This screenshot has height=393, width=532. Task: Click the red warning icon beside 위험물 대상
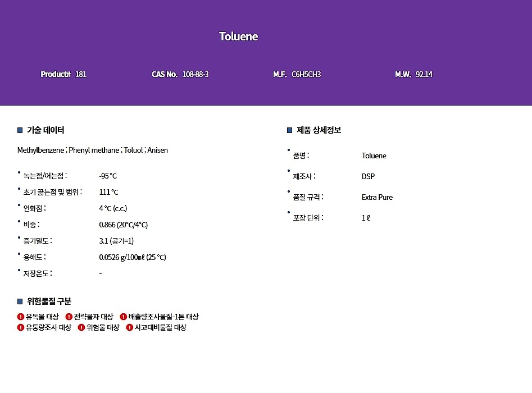click(x=81, y=327)
